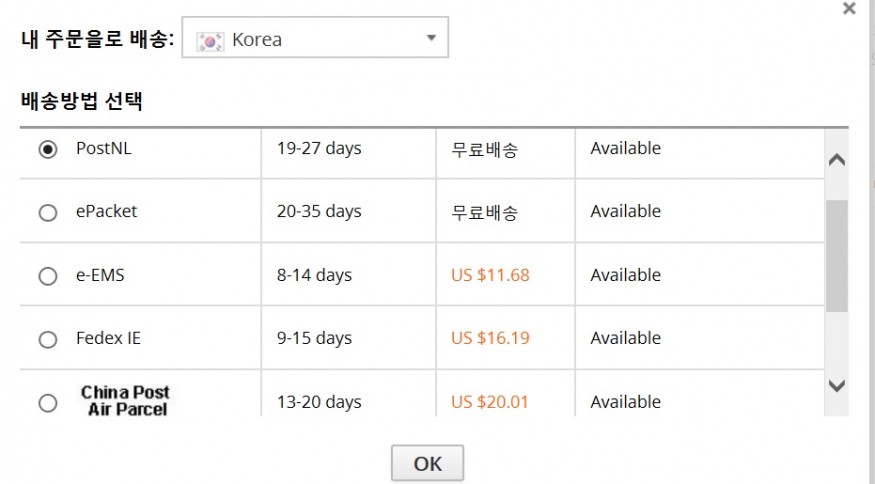Click the shipping list scrollbar thumb
The image size is (875, 484).
point(836,256)
